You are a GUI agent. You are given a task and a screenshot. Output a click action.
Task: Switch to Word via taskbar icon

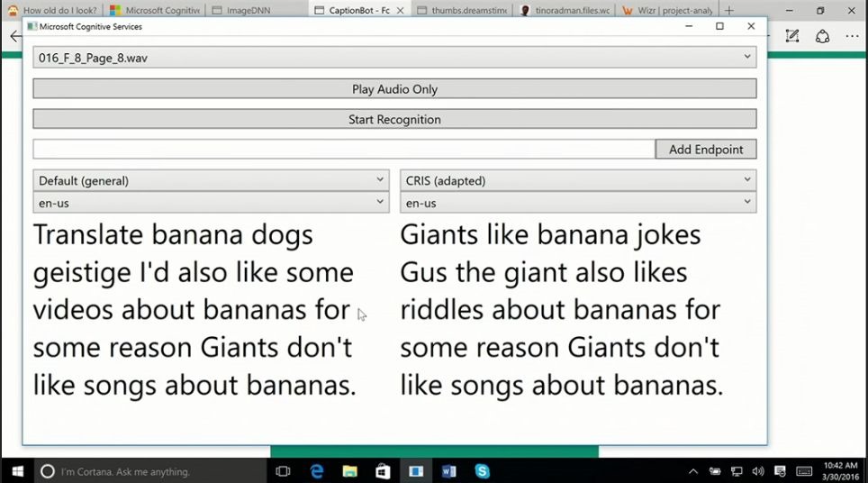coord(449,470)
